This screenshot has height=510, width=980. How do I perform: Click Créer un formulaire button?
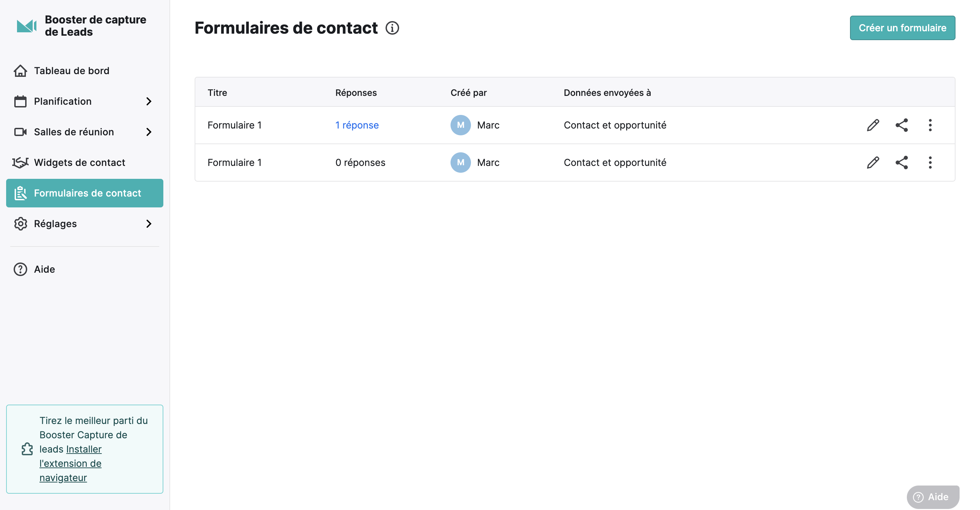[x=902, y=28]
